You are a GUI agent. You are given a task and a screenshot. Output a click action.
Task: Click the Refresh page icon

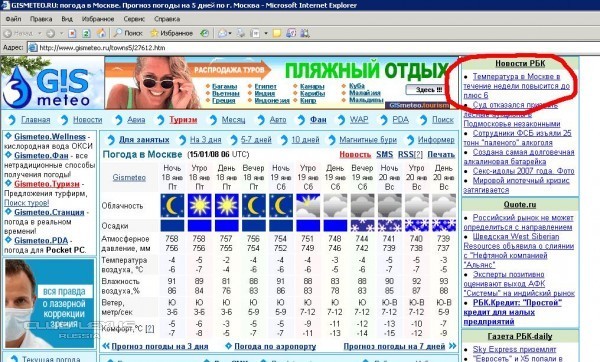coord(86,33)
